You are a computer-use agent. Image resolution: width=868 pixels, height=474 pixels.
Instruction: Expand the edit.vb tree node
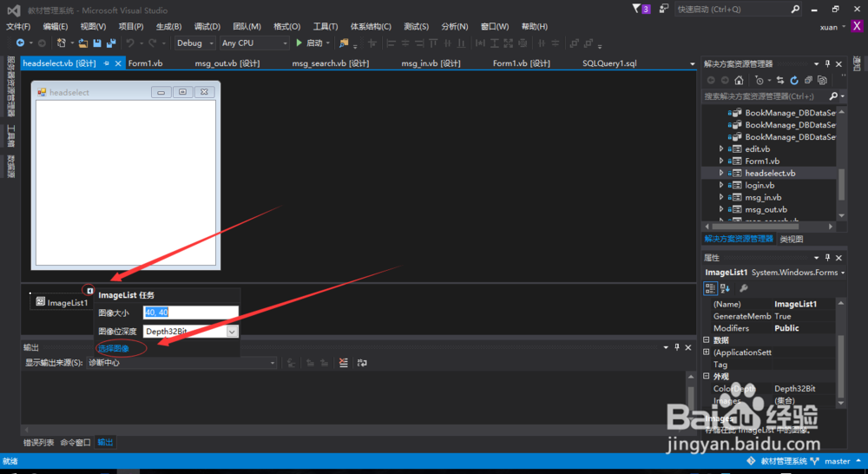click(x=720, y=149)
